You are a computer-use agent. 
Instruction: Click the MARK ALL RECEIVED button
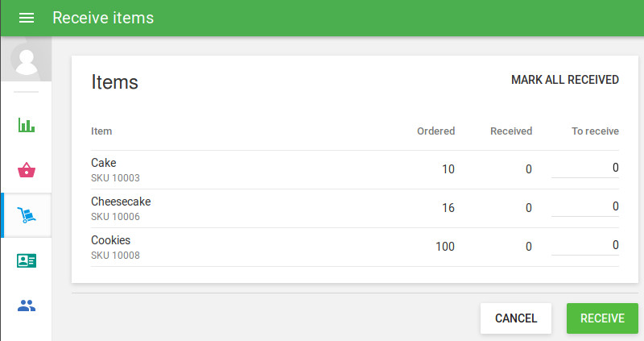point(565,80)
